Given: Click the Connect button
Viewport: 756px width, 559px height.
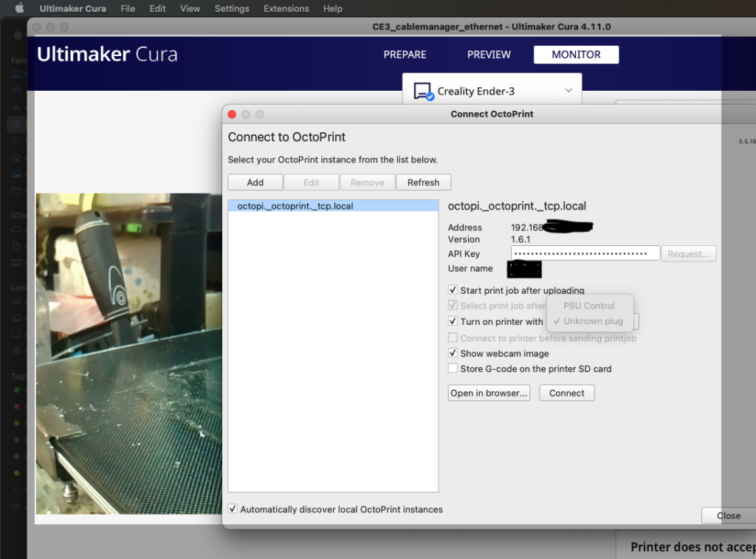Looking at the screenshot, I should [567, 393].
